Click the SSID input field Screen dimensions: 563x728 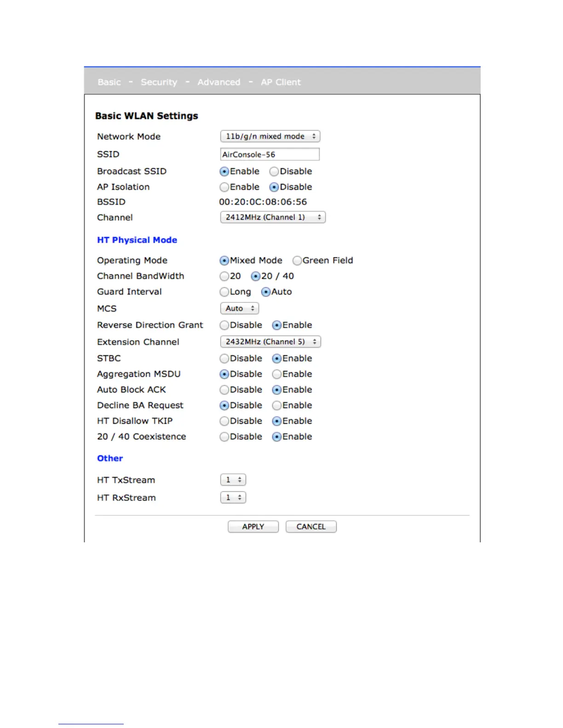(x=270, y=154)
